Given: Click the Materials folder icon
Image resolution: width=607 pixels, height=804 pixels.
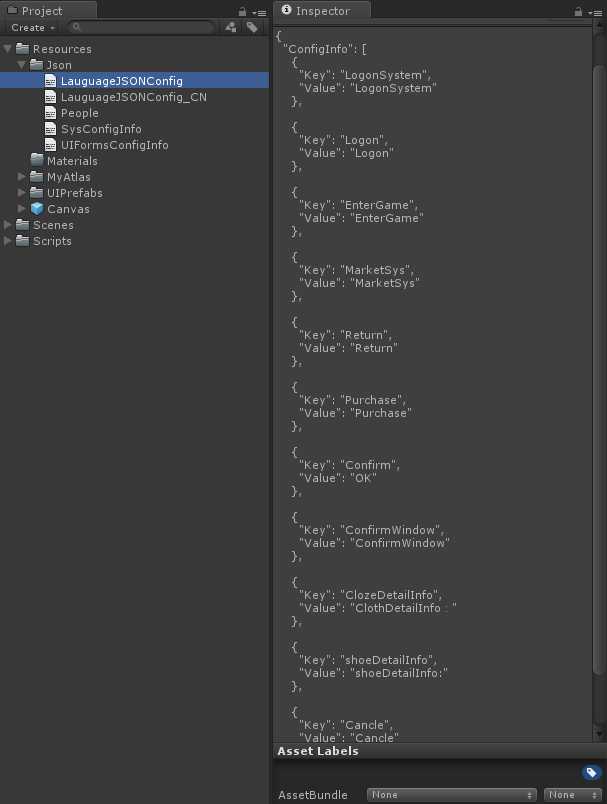Looking at the screenshot, I should [x=36, y=160].
